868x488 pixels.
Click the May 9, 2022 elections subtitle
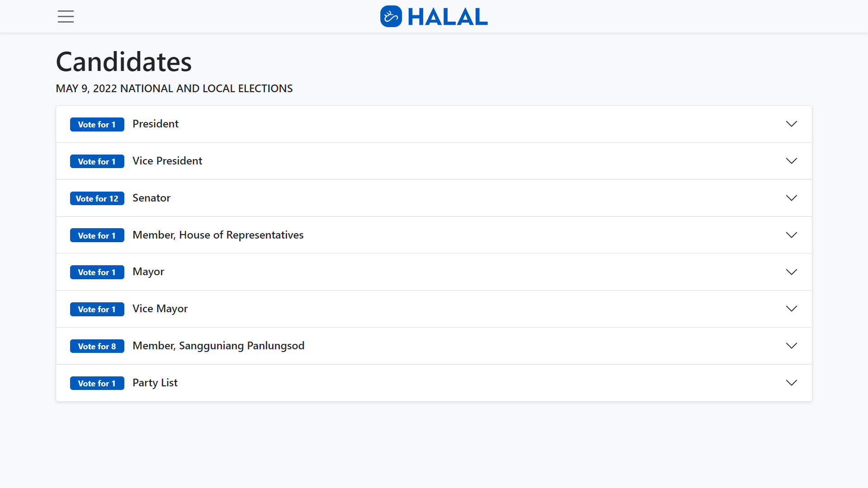(174, 88)
